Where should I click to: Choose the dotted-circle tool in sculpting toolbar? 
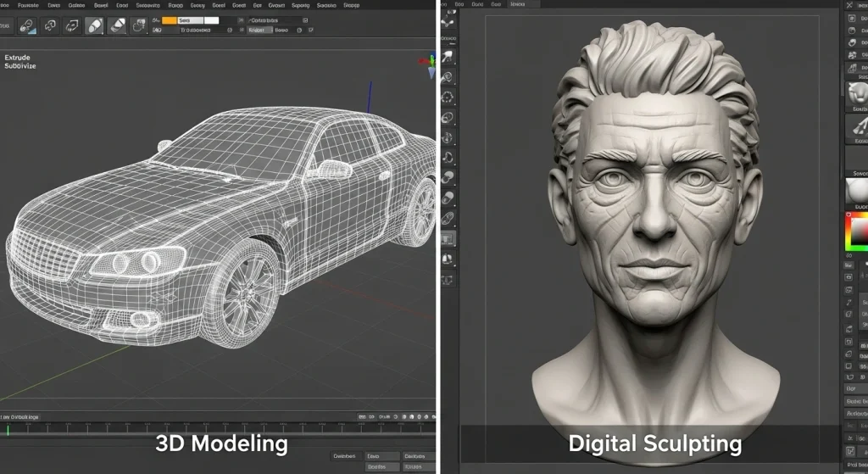pos(448,97)
